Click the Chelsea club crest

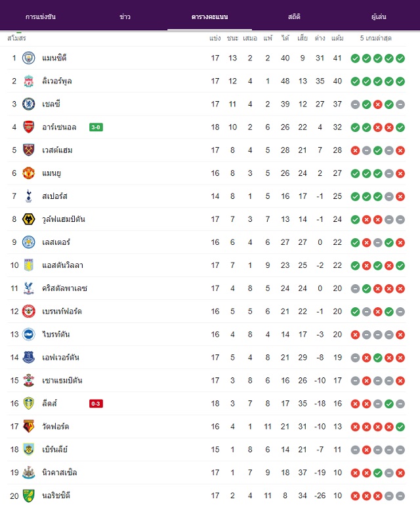(28, 104)
